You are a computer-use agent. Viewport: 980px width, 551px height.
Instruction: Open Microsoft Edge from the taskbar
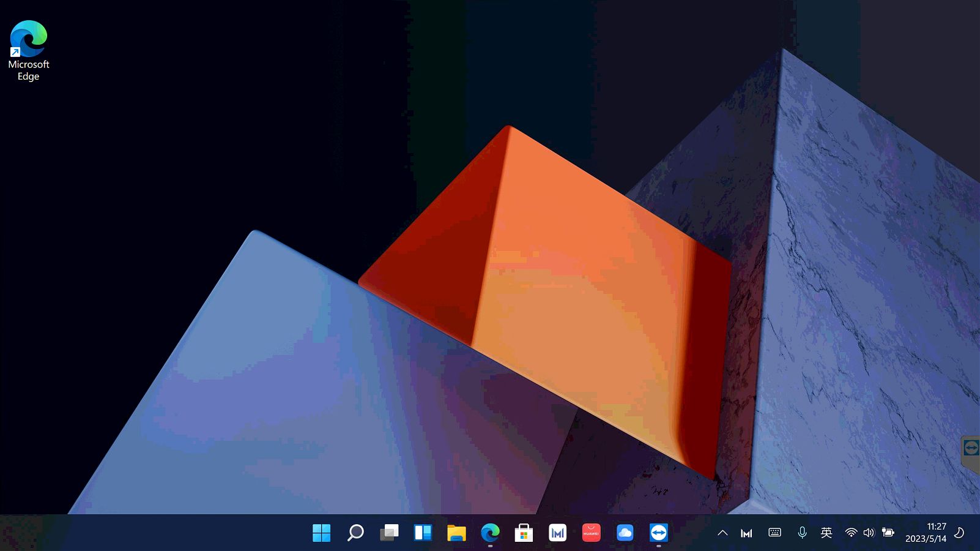point(489,533)
